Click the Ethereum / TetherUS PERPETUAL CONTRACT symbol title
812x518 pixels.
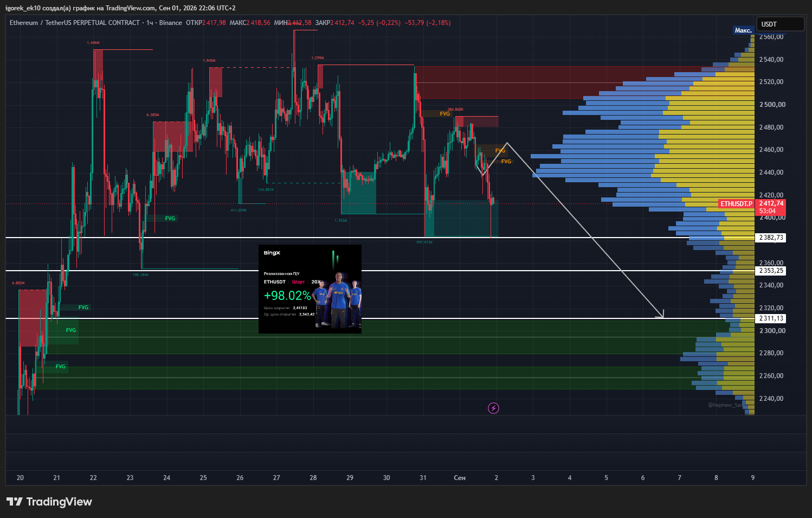pyautogui.click(x=75, y=23)
